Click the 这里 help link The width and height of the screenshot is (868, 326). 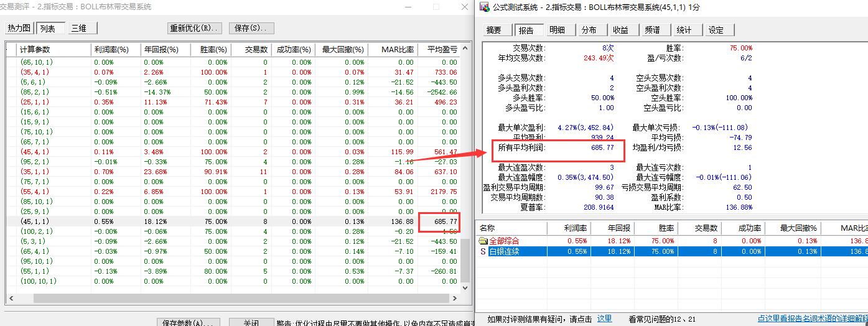tap(604, 319)
